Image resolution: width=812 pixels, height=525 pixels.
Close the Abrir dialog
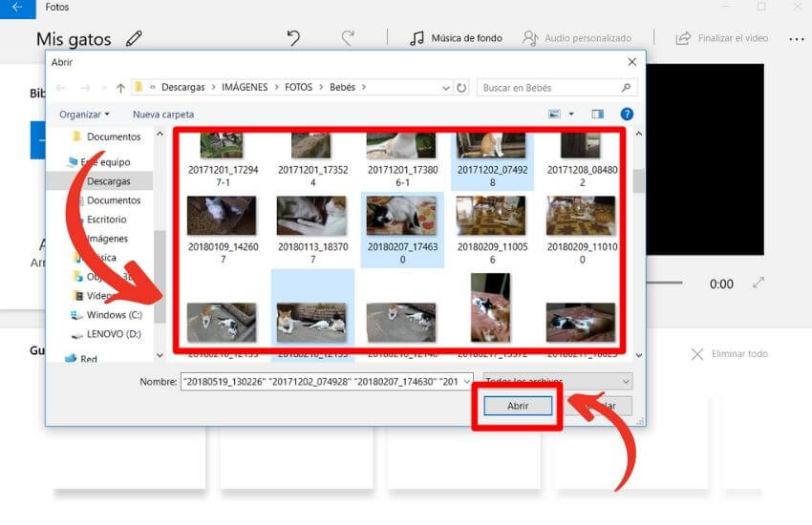(631, 62)
